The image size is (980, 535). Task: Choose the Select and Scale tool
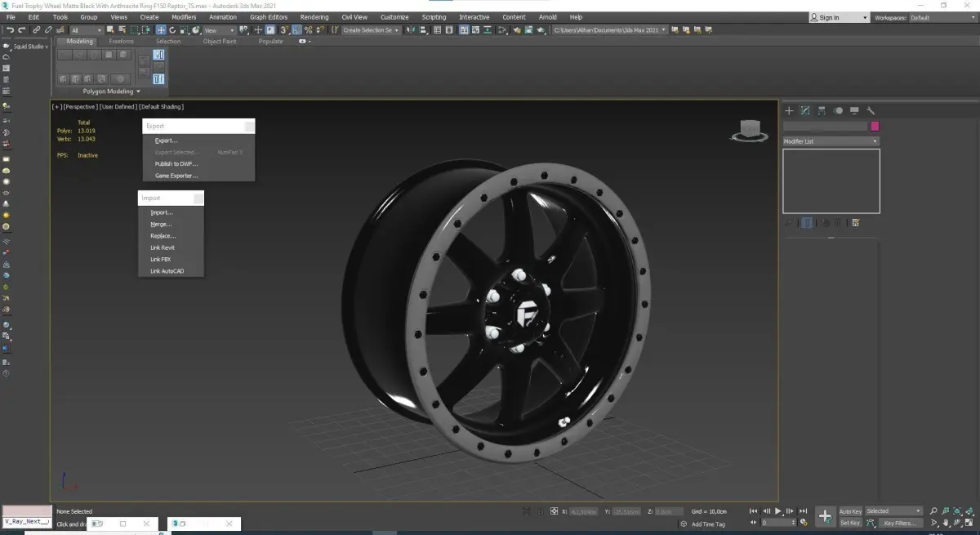pos(184,30)
